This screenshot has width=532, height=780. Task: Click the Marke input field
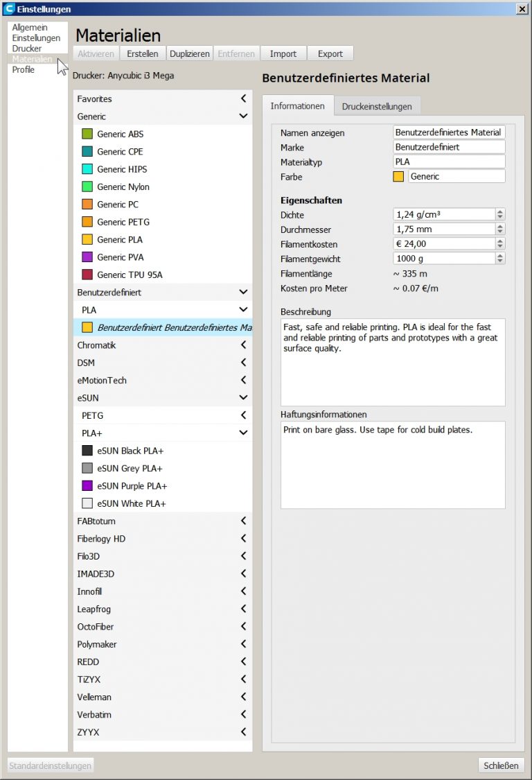point(449,147)
